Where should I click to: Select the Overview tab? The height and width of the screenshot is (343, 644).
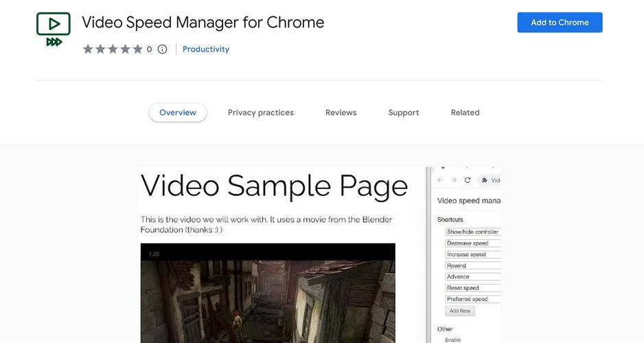[178, 113]
